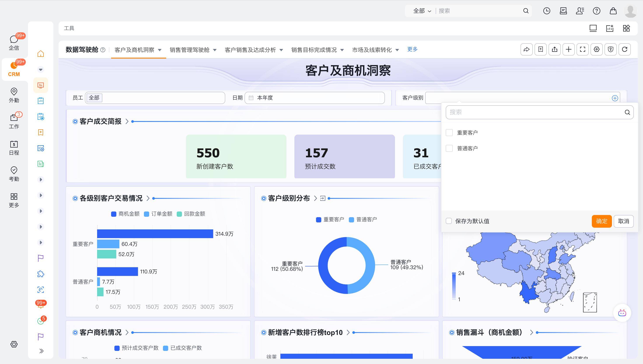Click the 确定 confirm button
This screenshot has width=643, height=364.
coord(601,221)
